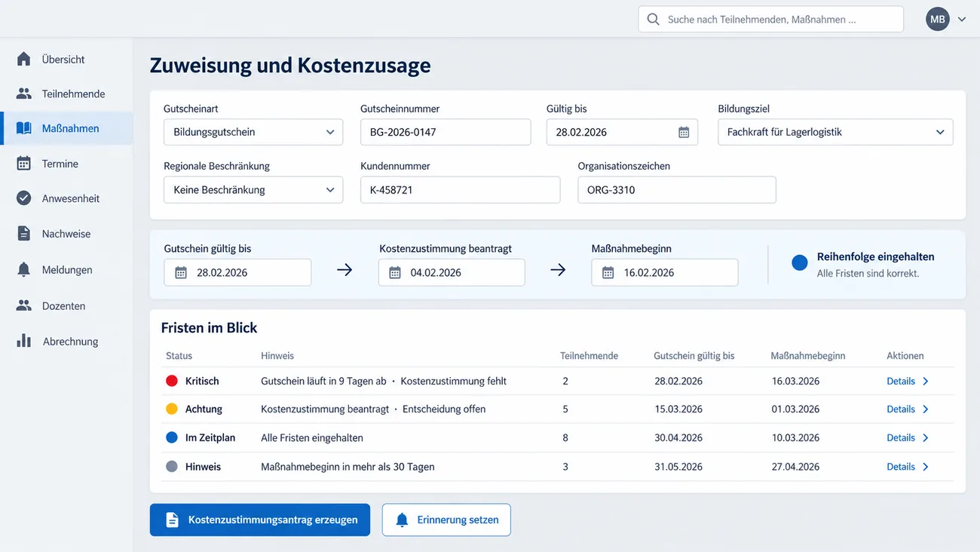
Task: Click the Kundennummer field K-458721
Action: (x=460, y=190)
